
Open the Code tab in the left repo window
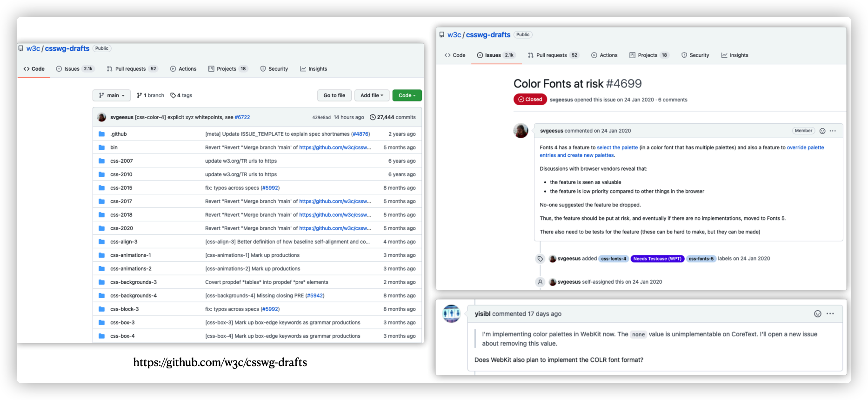click(x=34, y=69)
